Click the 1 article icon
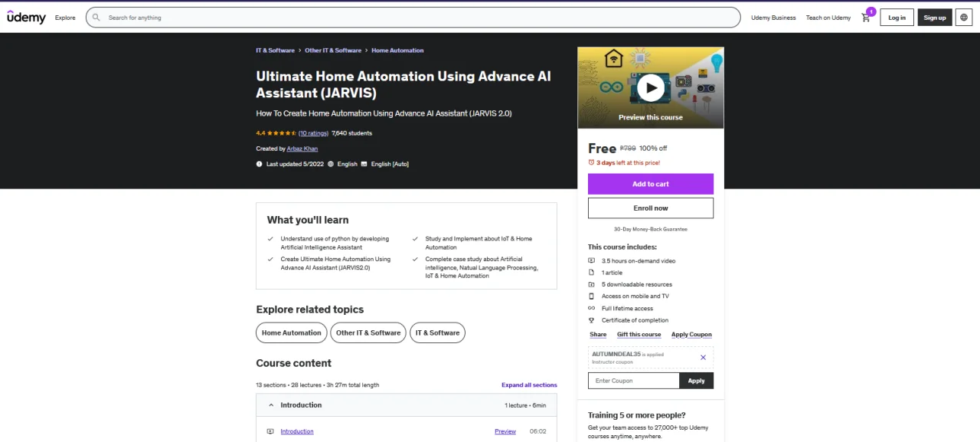This screenshot has width=980, height=442. (592, 273)
